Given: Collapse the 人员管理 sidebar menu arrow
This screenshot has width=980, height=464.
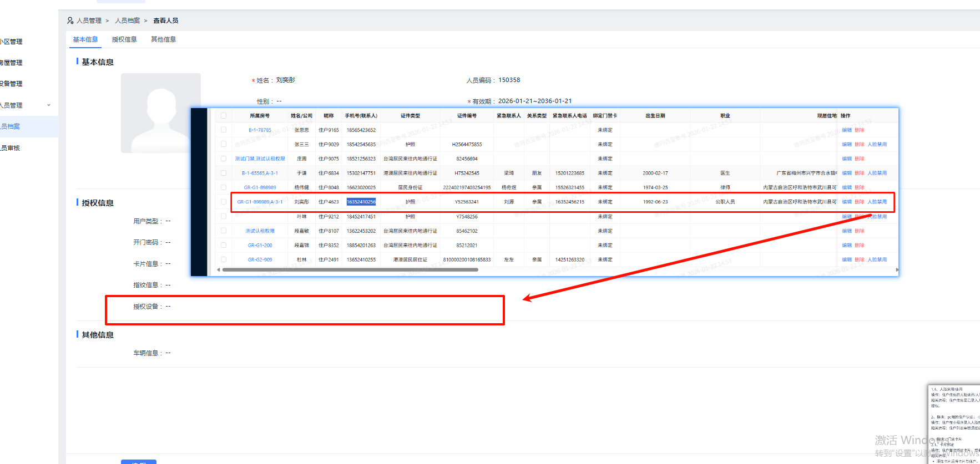Looking at the screenshot, I should pos(49,105).
